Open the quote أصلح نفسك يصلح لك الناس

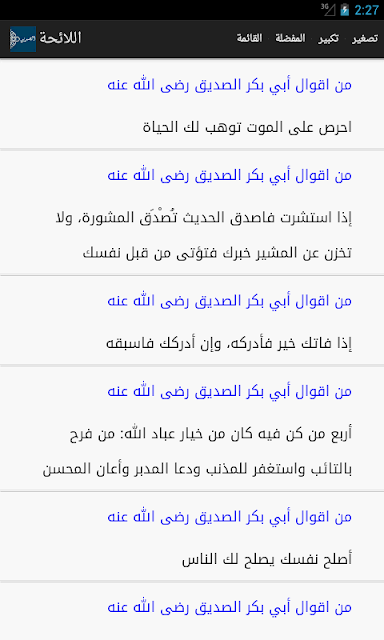coord(267,559)
